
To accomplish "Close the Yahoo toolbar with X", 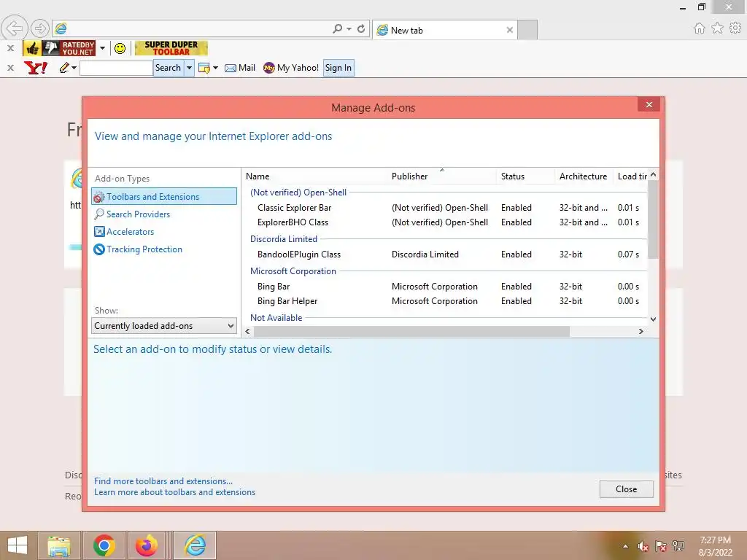I will (x=10, y=68).
